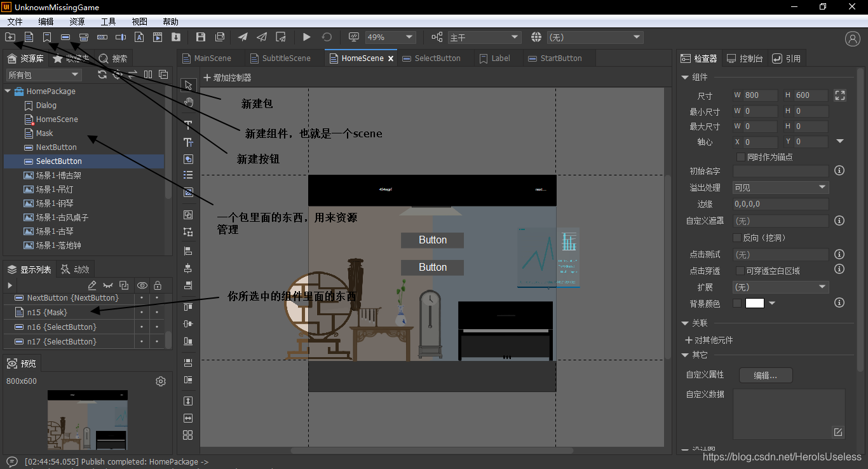Image resolution: width=868 pixels, height=469 pixels.
Task: Click the align left edges icon
Action: coord(188,252)
